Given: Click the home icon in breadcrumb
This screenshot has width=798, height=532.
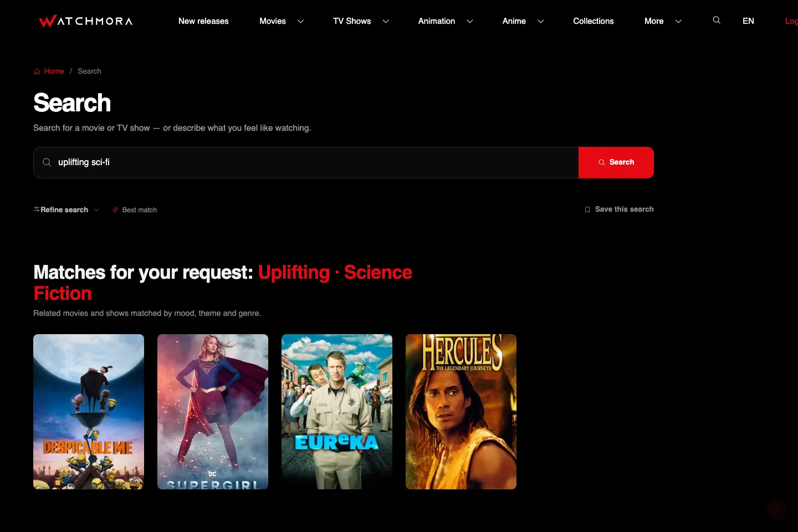Looking at the screenshot, I should pyautogui.click(x=37, y=71).
